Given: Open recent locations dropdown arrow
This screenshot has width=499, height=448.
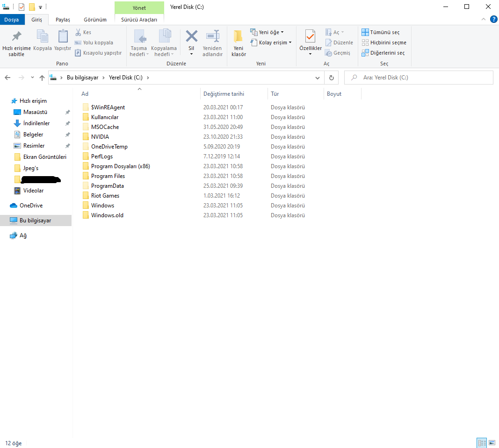Looking at the screenshot, I should click(32, 78).
